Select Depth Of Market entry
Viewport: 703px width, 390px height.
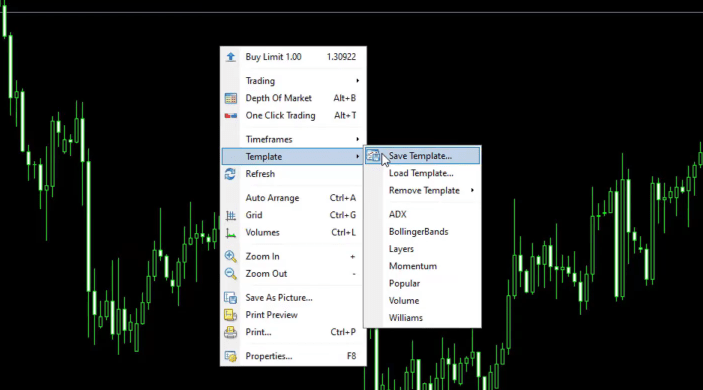(x=293, y=98)
